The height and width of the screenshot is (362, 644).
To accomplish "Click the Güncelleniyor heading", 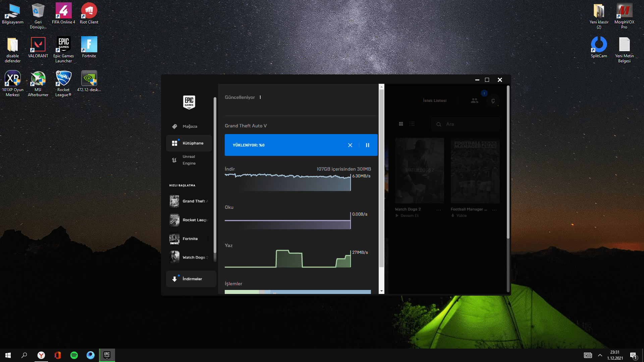I will click(240, 97).
